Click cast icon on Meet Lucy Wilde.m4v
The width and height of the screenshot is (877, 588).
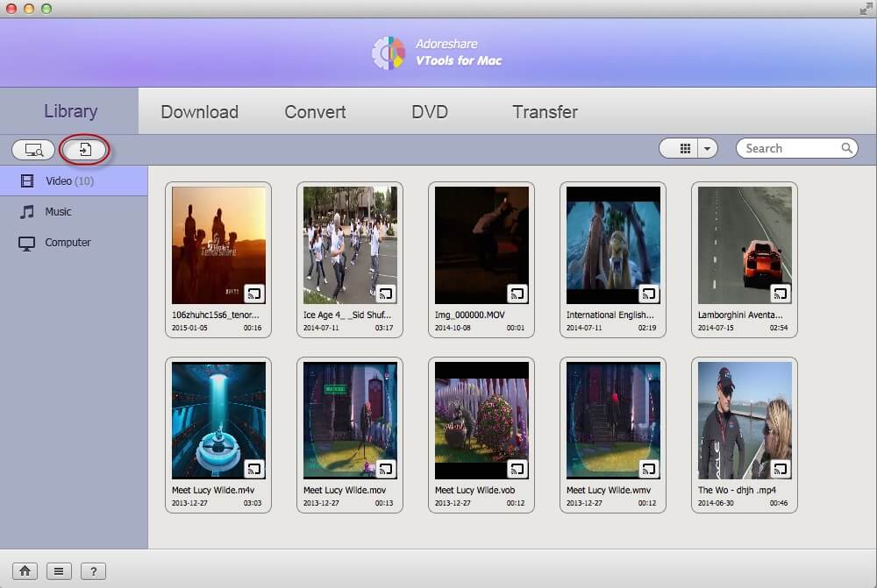(254, 469)
